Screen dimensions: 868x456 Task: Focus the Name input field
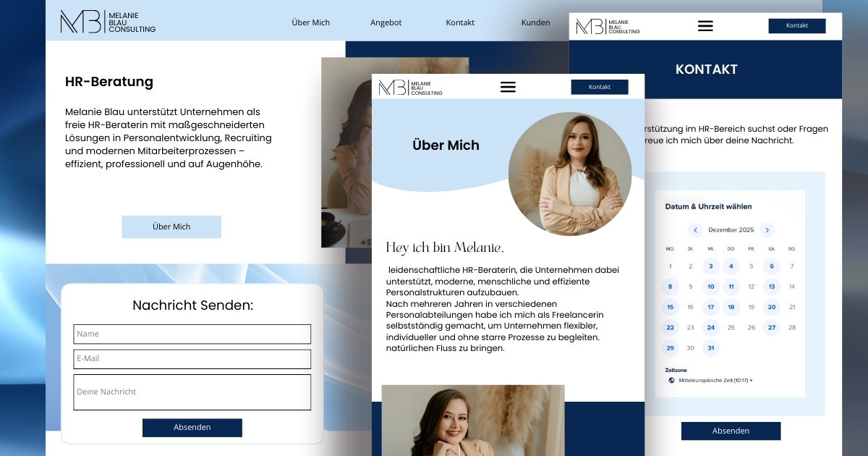[192, 334]
